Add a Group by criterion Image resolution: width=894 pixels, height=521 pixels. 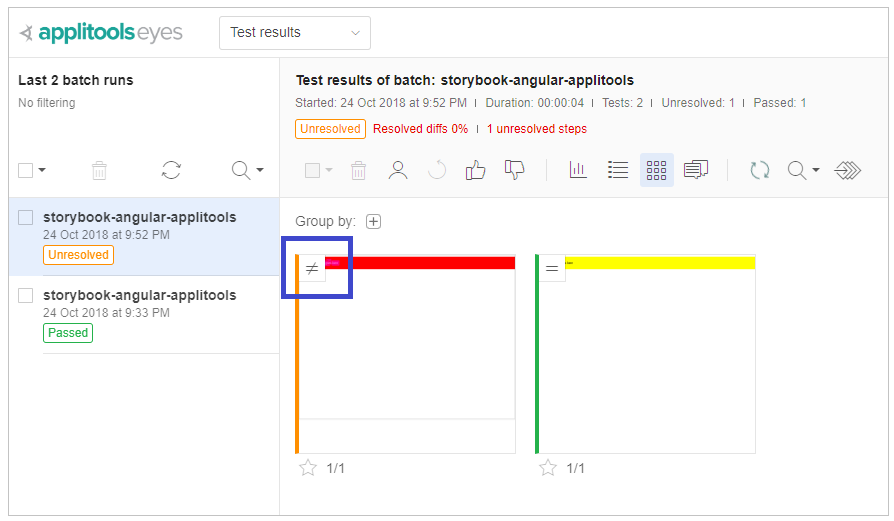tap(373, 221)
